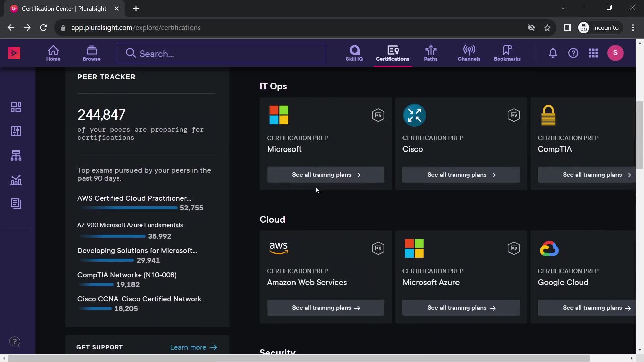Open the tab search dropdown arrow

(x=563, y=7)
